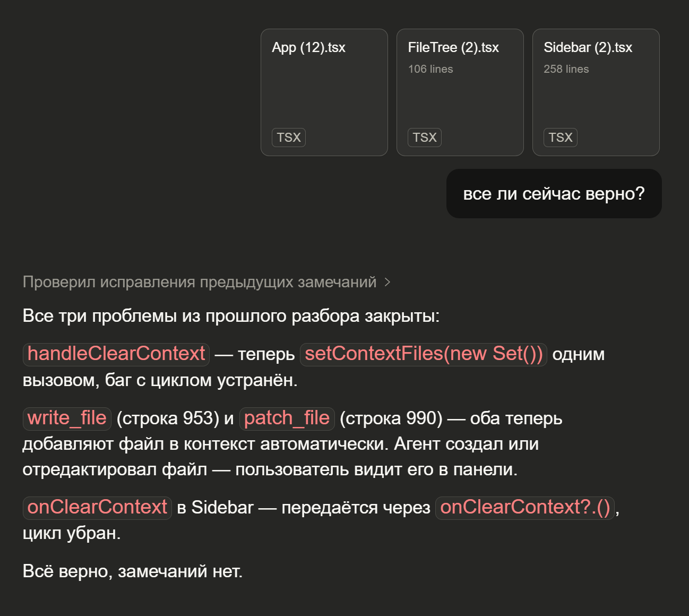Click the TSX badge on App (12).tsx
Viewport: 689px width, 616px height.
288,138
